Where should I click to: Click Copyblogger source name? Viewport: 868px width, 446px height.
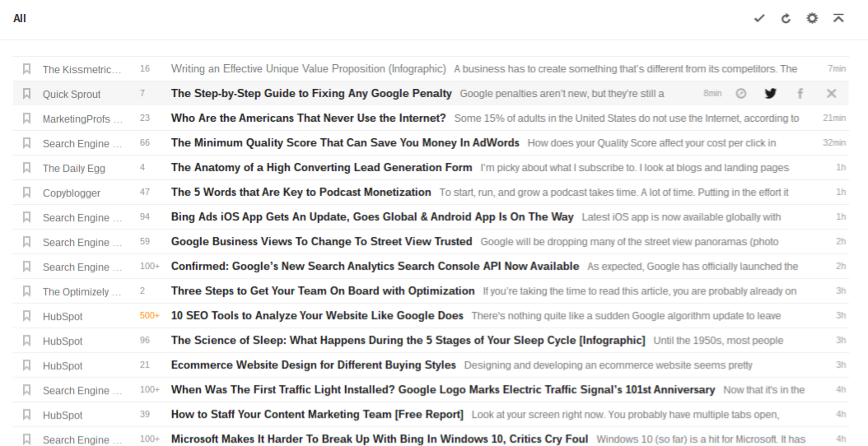click(72, 193)
